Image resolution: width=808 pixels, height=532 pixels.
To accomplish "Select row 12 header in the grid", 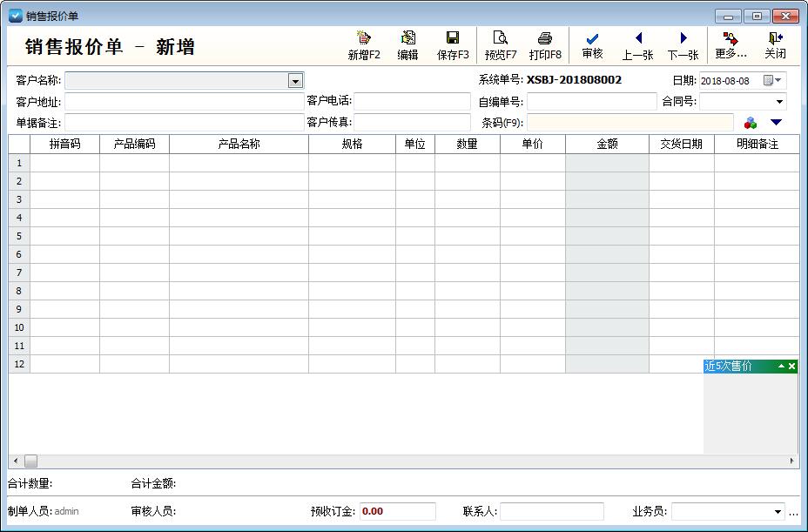I will coord(19,364).
